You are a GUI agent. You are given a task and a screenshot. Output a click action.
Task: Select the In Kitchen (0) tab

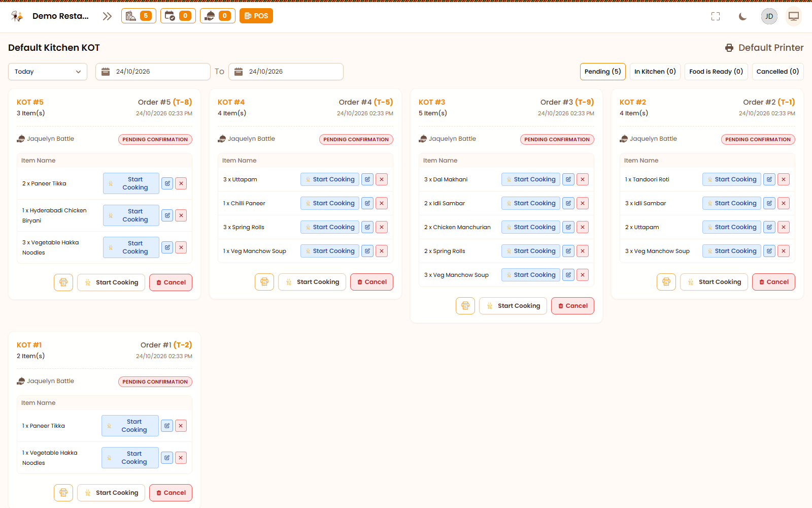coord(655,72)
